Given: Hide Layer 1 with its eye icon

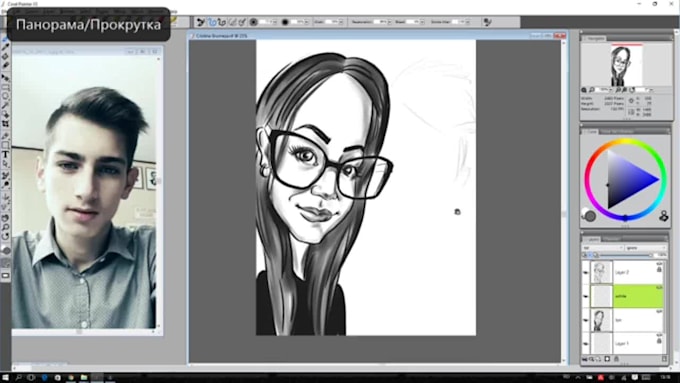Looking at the screenshot, I should 586,344.
